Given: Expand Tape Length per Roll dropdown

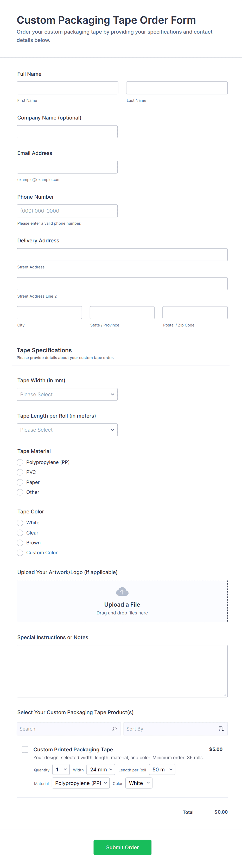Looking at the screenshot, I should click(x=67, y=430).
